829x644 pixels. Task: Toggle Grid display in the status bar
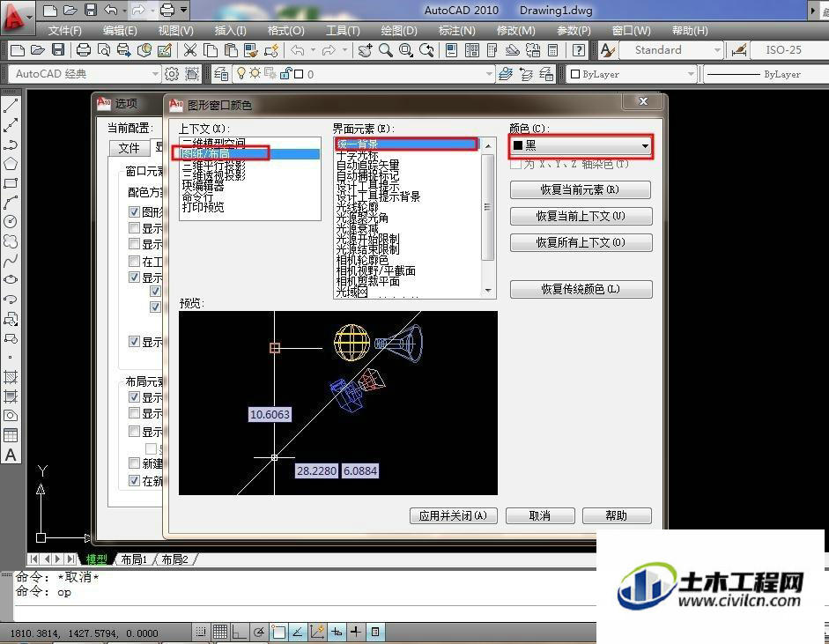[x=220, y=632]
